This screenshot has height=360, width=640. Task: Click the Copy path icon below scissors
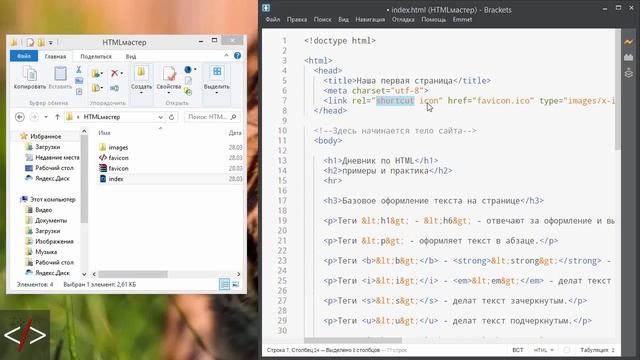click(79, 81)
